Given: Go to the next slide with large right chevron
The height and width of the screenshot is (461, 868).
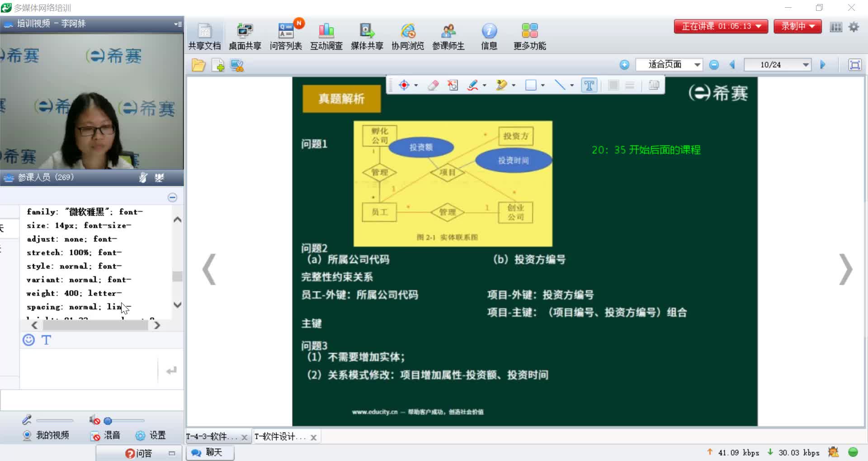Looking at the screenshot, I should click(846, 269).
